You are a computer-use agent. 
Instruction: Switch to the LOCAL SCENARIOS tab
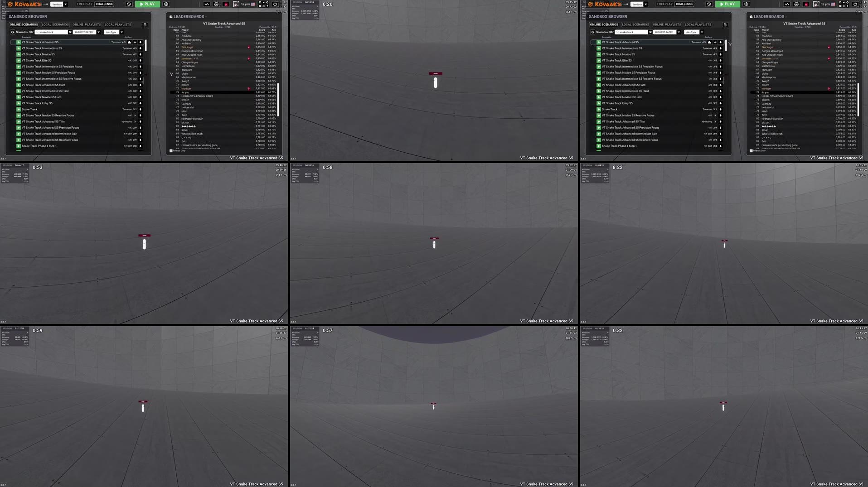54,24
